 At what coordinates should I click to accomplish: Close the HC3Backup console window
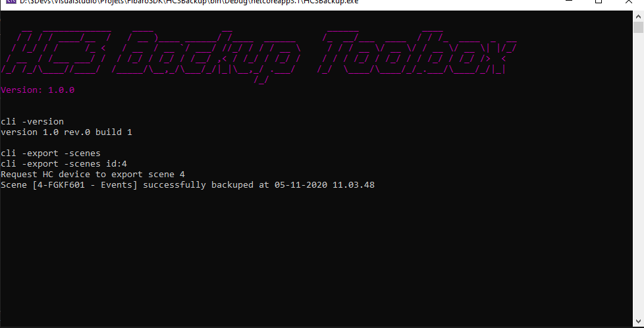click(x=629, y=1)
